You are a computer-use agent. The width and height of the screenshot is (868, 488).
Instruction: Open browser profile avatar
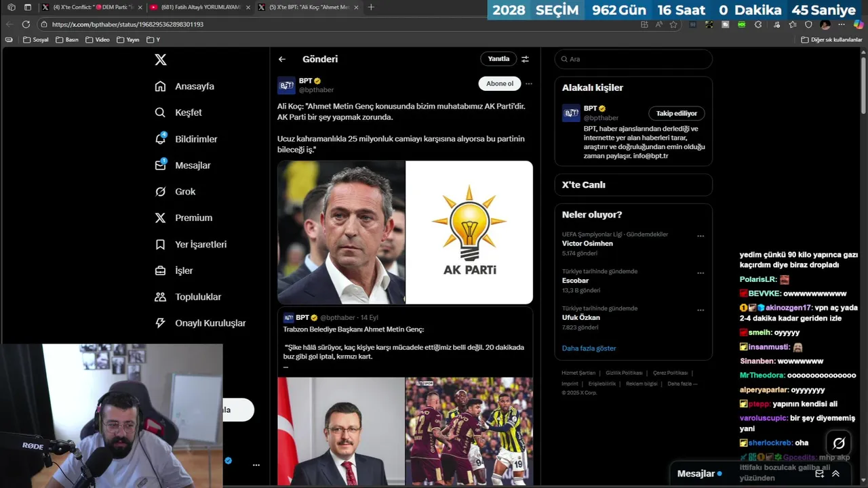(825, 24)
